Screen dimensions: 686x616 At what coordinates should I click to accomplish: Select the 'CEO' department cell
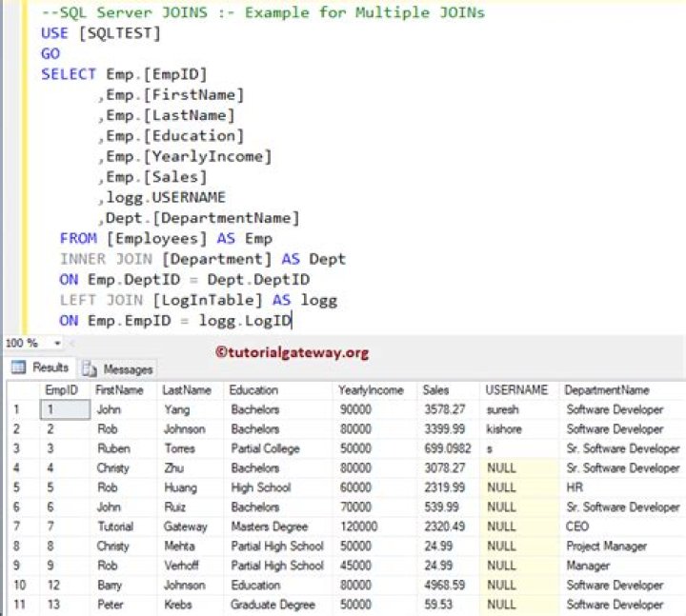577,527
